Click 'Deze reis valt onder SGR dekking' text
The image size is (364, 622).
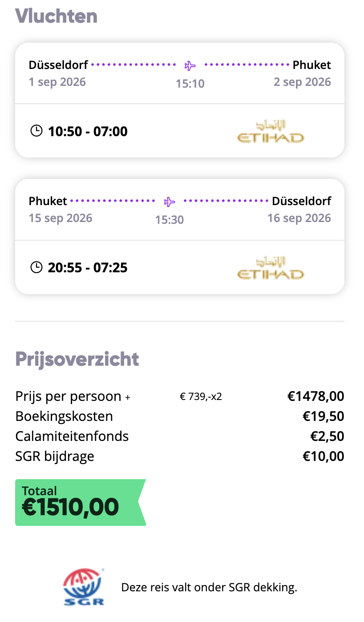tap(209, 588)
